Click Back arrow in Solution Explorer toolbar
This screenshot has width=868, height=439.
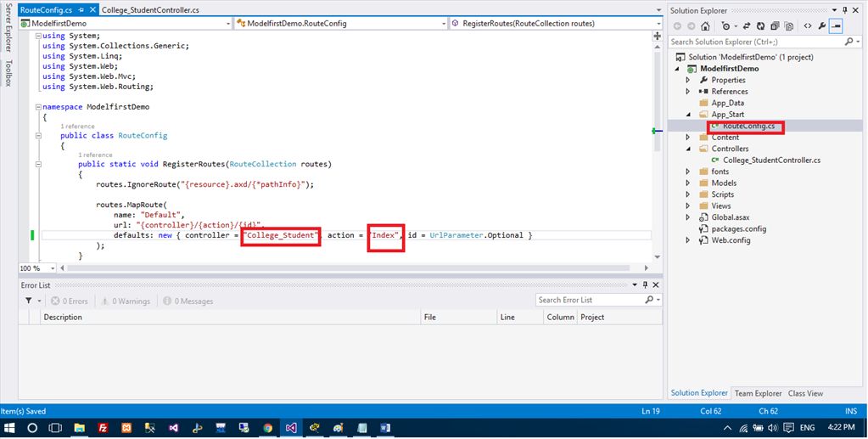click(677, 26)
